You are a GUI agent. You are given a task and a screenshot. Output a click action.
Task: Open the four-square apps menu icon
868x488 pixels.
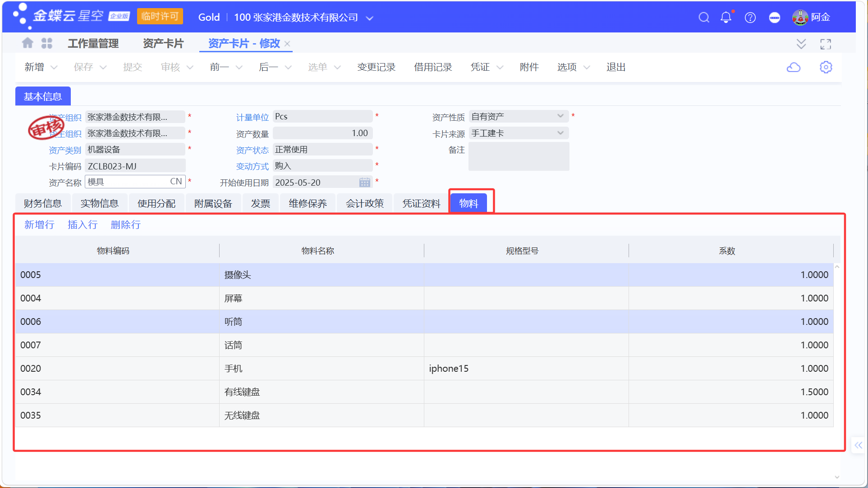47,43
